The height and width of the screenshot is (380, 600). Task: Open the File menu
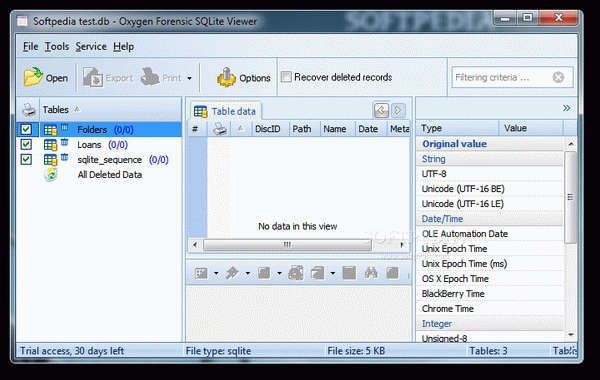coord(30,47)
